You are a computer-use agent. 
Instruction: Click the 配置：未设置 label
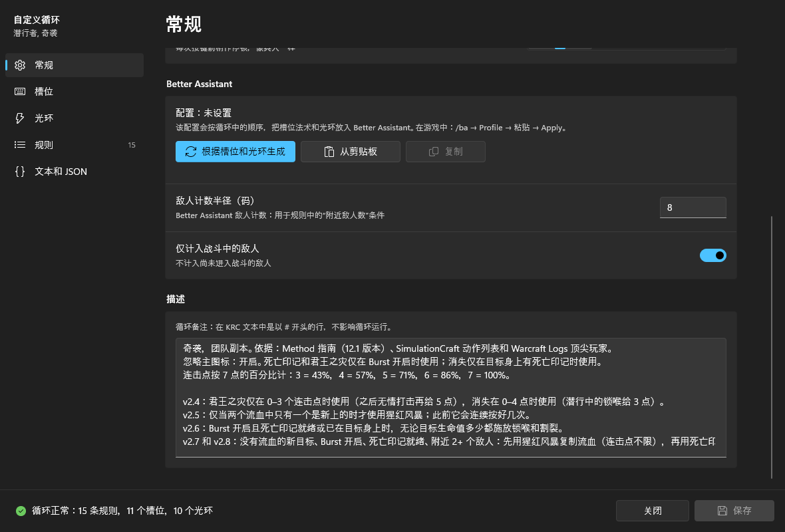[x=204, y=113]
